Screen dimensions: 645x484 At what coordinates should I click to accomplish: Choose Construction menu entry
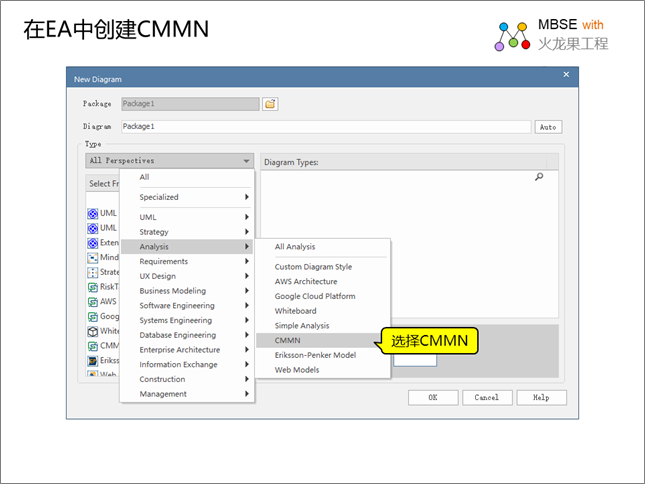187,379
